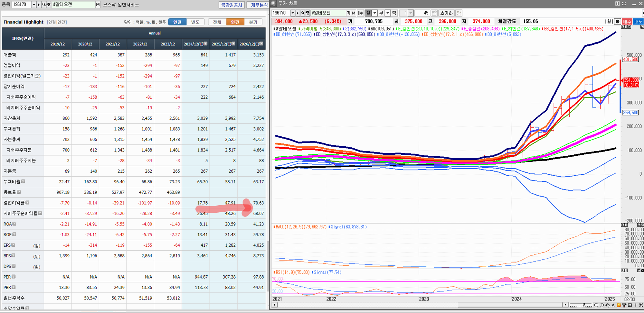
Task: Open the stock code 196170 dropdown in chart
Action: coord(292,13)
